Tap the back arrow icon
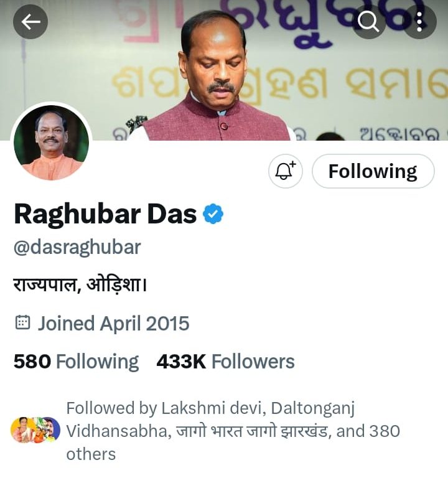 (x=30, y=22)
